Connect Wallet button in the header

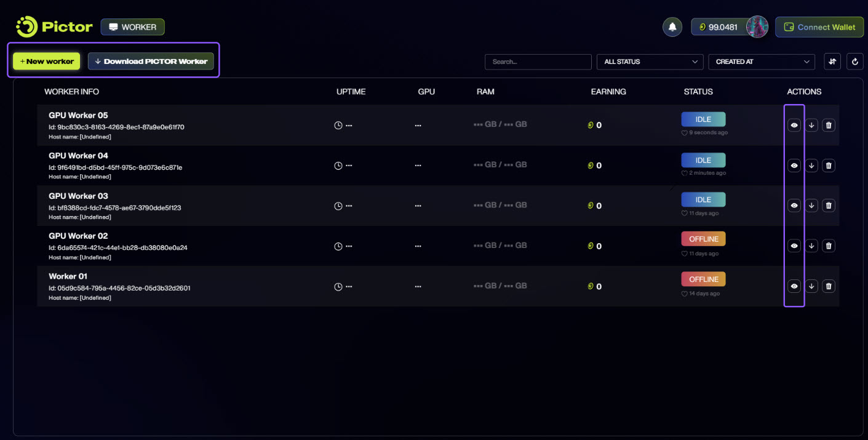819,27
